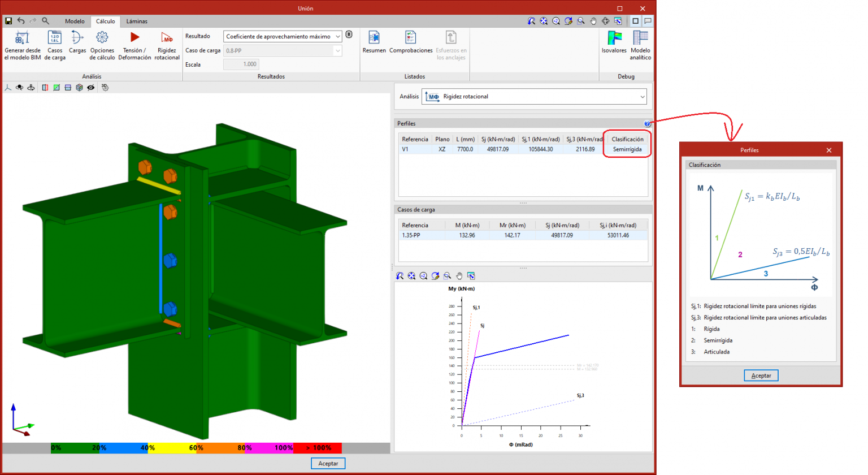
Task: Click Aceptar at the bottom of Unión window
Action: coord(328,463)
